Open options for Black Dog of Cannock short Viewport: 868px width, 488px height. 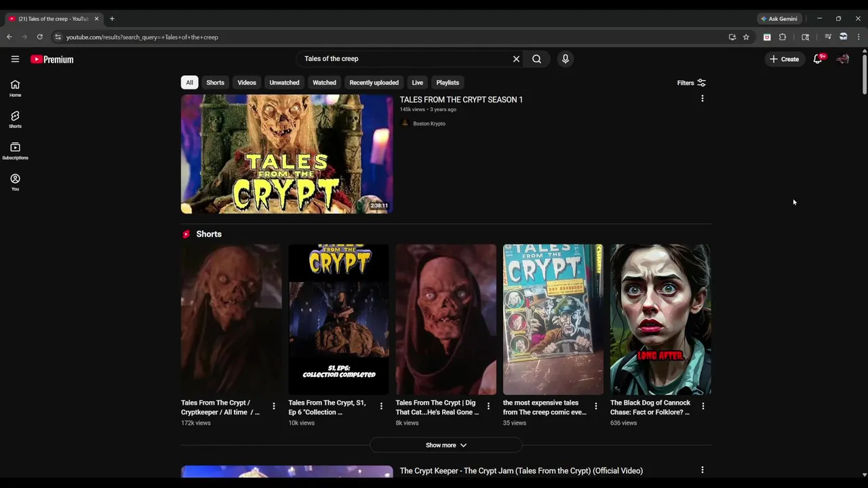tap(703, 406)
